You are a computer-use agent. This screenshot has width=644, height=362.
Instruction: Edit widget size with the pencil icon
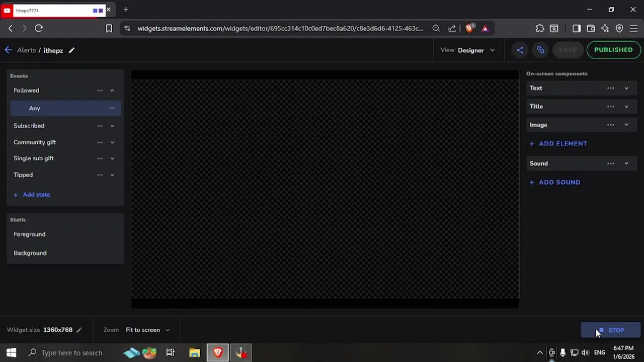79,330
